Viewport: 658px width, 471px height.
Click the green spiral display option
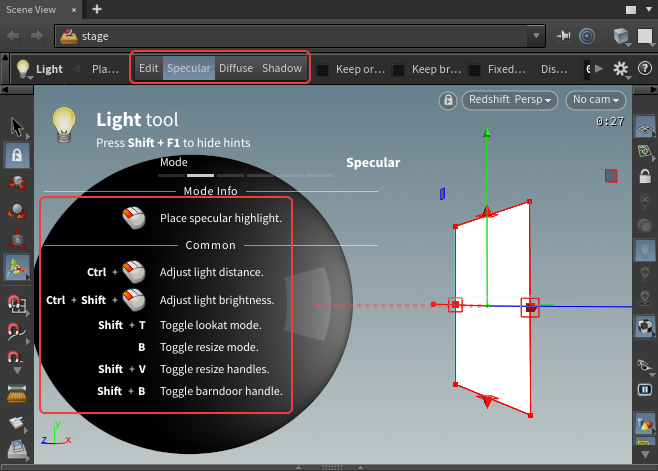point(645,151)
